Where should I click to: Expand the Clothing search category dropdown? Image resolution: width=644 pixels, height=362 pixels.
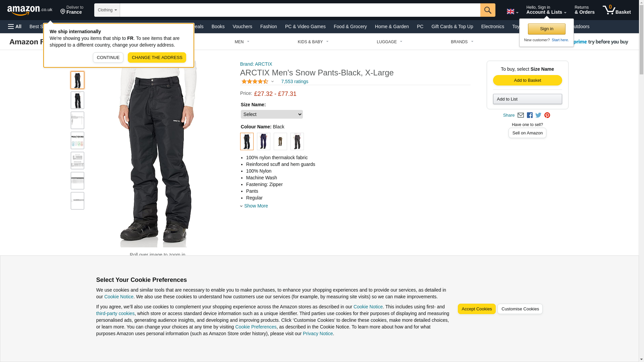[107, 10]
